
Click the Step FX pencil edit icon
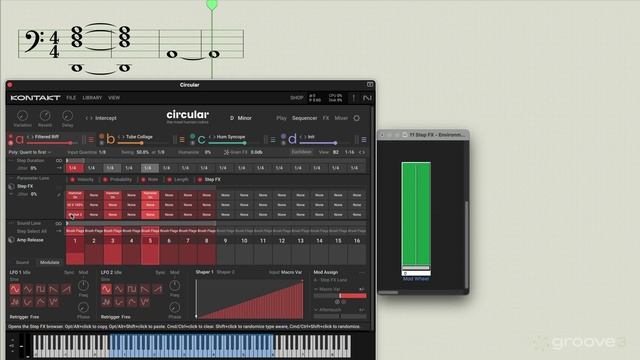click(59, 195)
